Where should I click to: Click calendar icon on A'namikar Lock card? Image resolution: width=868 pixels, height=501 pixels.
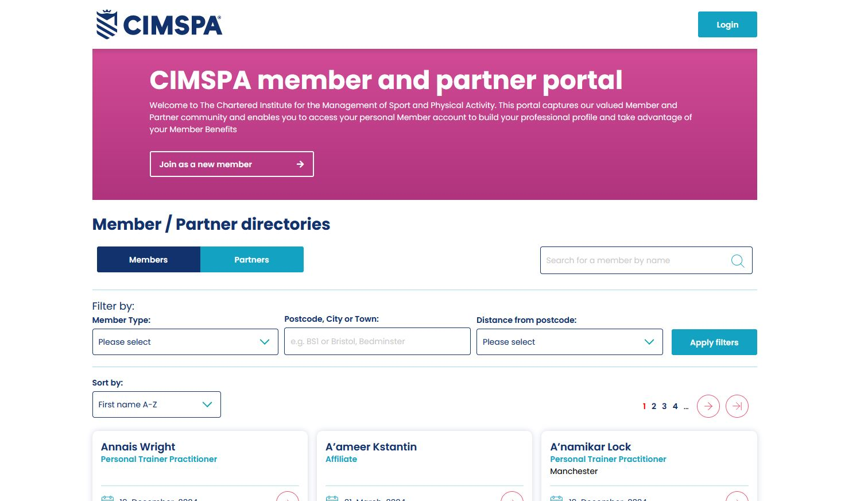tap(556, 498)
